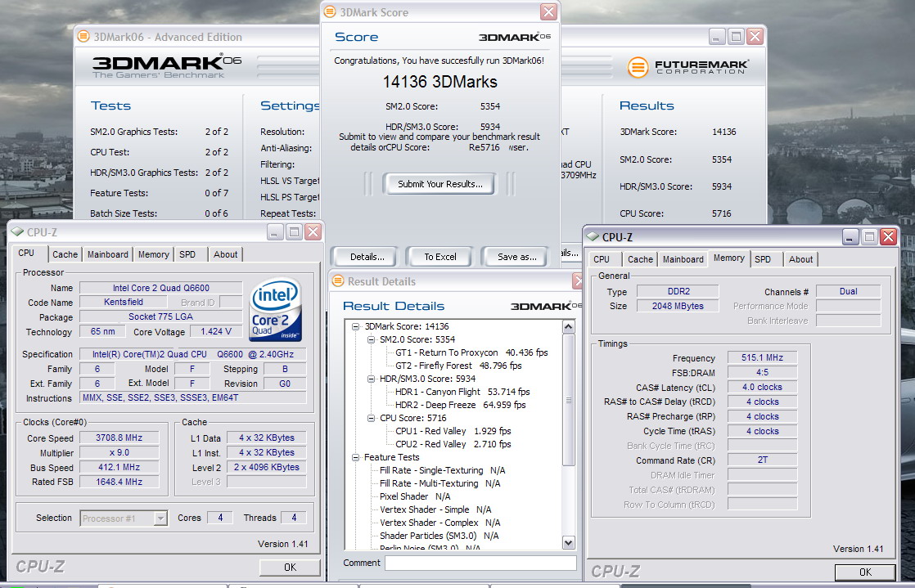Open Mainboard tab in left CPU-Z window
The width and height of the screenshot is (915, 588).
[108, 254]
